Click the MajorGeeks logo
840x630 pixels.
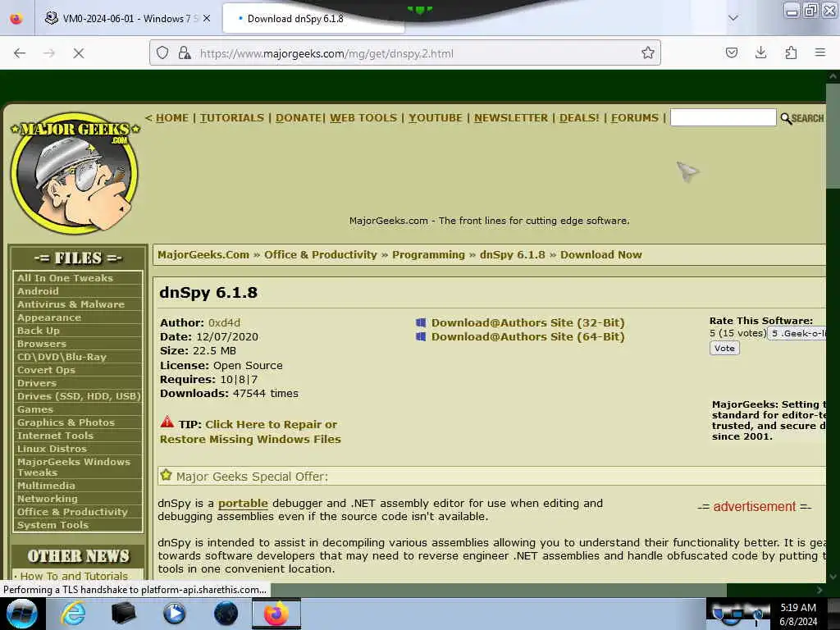click(x=75, y=172)
